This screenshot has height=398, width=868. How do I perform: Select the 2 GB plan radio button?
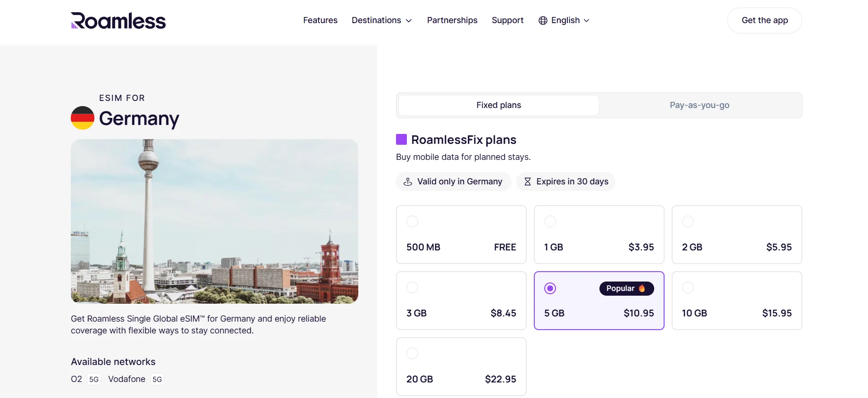(688, 221)
